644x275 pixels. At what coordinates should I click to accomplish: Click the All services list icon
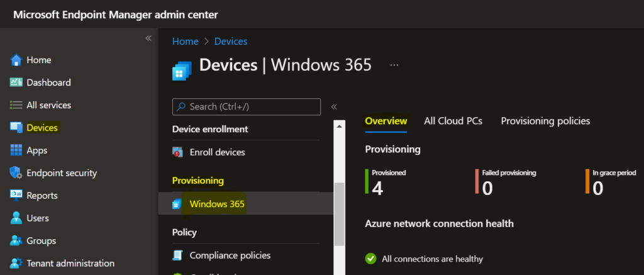(16, 105)
